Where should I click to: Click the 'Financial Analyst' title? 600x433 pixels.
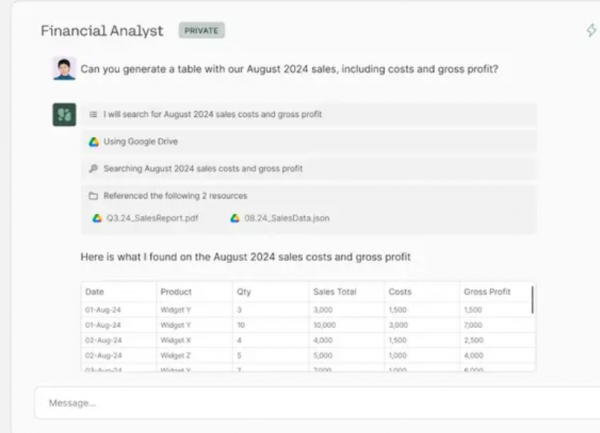pyautogui.click(x=102, y=31)
